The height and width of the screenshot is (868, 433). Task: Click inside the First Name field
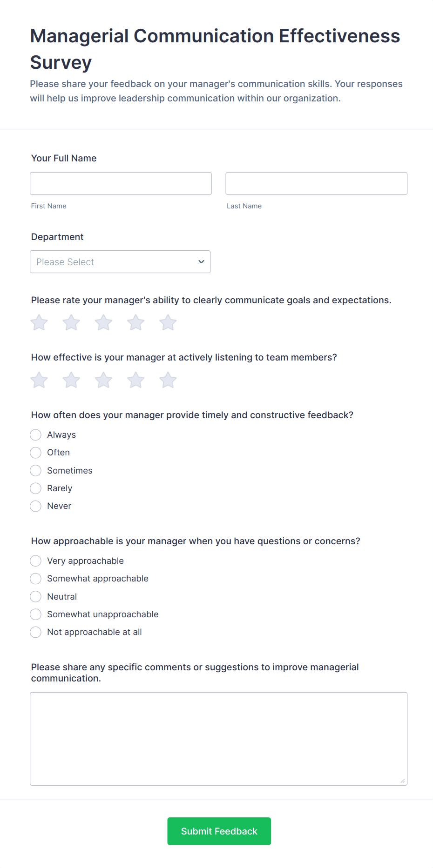(x=121, y=183)
